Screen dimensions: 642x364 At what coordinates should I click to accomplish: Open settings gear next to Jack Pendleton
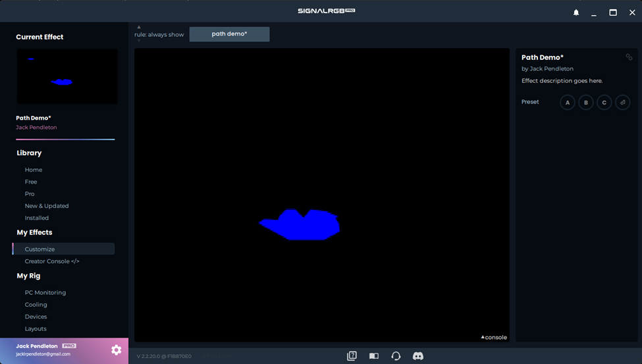point(117,350)
